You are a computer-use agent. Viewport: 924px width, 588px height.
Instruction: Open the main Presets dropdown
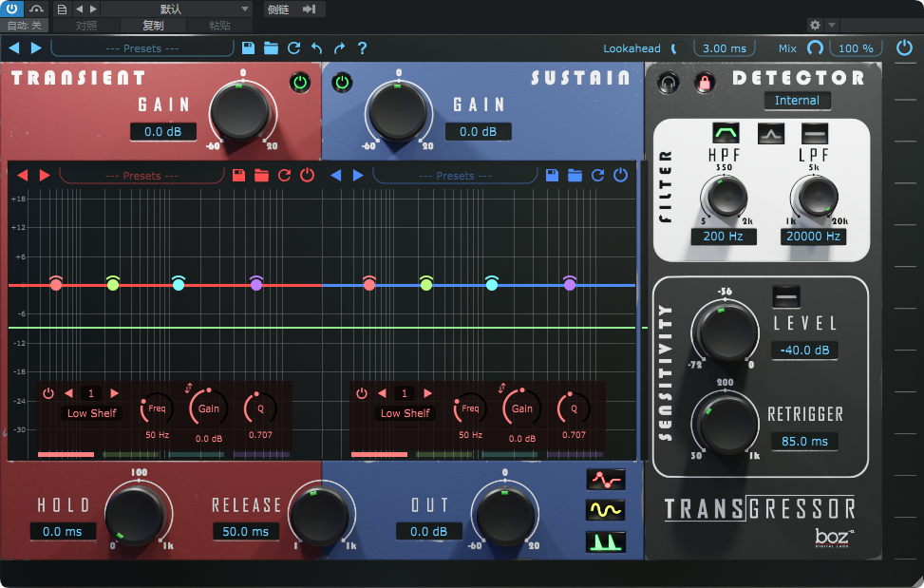point(142,48)
